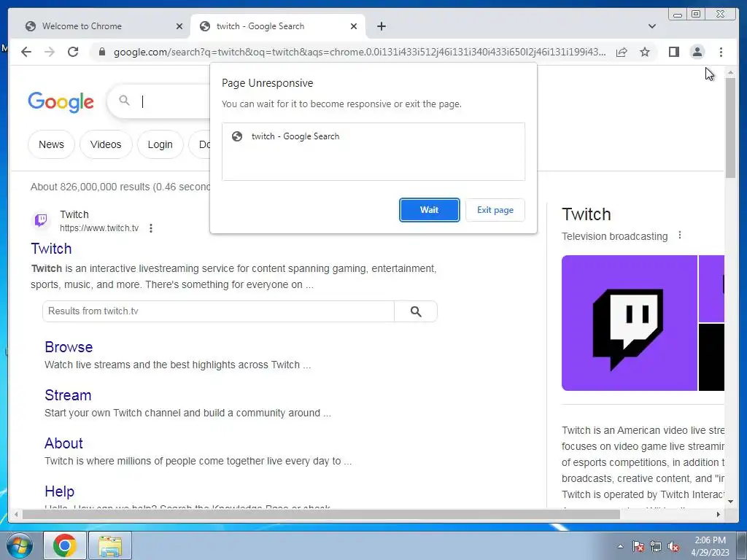Open the Browse sitelink
This screenshot has width=747, height=560.
(x=69, y=346)
